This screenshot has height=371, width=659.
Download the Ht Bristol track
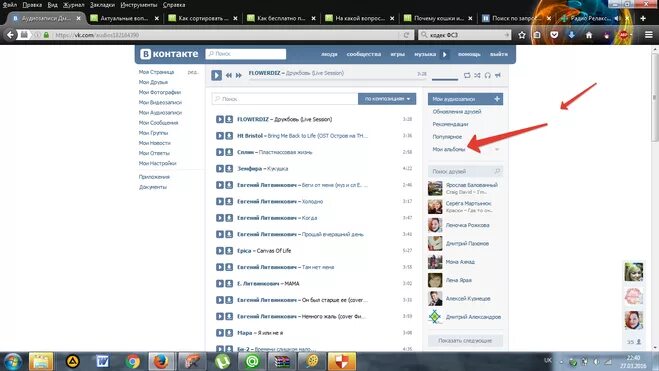(x=229, y=136)
